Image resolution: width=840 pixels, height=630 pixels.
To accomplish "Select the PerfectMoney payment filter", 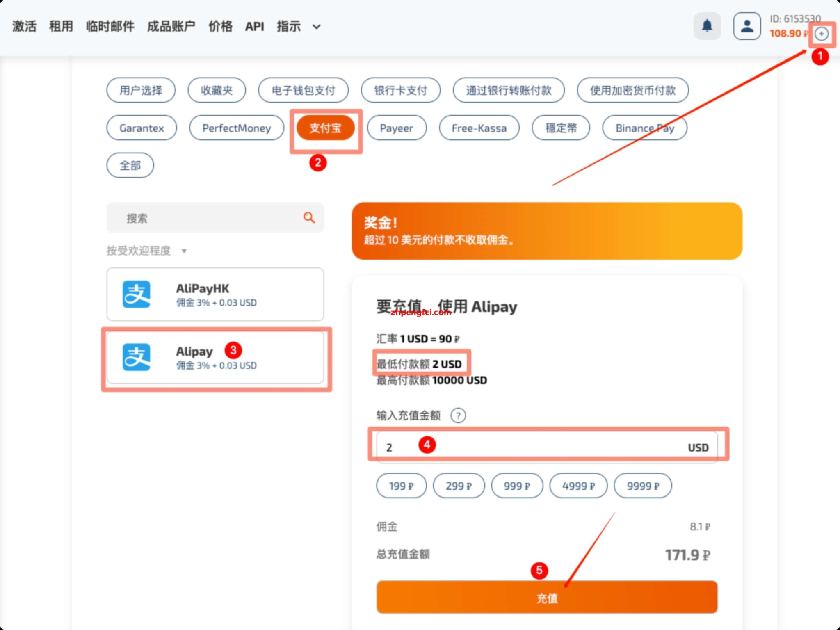I will coord(237,128).
